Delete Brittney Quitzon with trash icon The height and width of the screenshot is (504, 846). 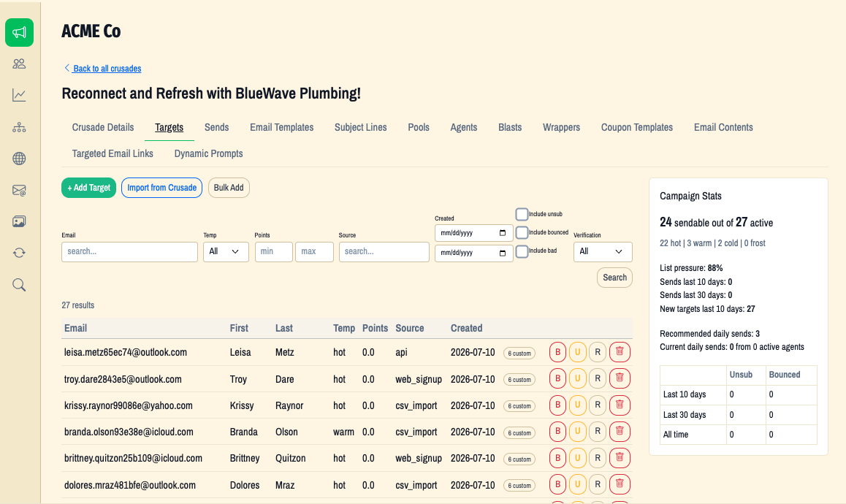[620, 457]
